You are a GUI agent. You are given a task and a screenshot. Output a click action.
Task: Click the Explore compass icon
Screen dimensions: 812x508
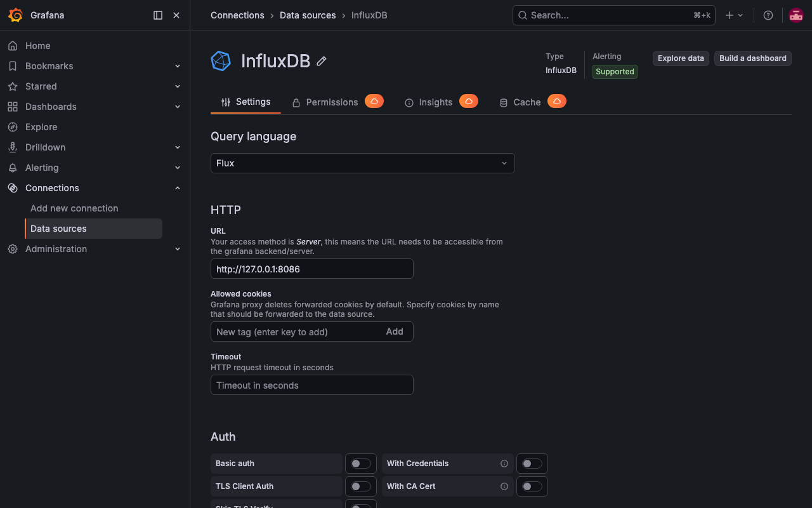click(x=13, y=127)
